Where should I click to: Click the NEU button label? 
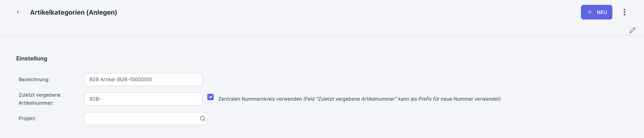point(602,13)
